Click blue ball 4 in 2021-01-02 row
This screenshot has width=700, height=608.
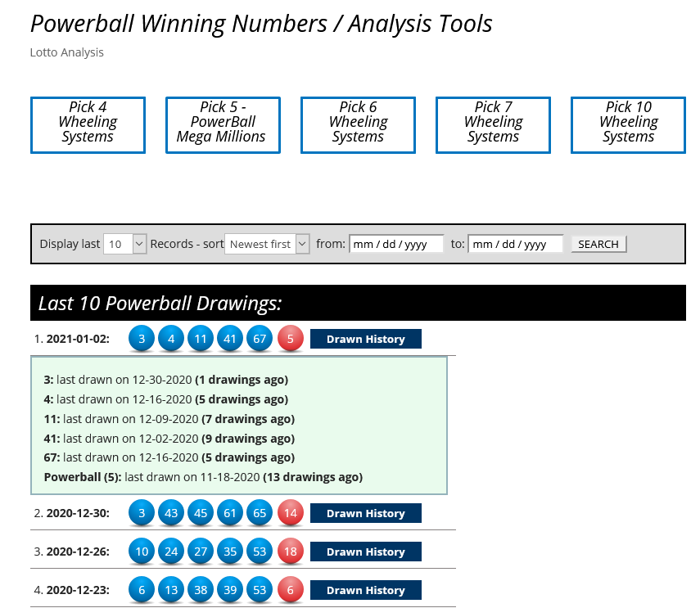(x=171, y=339)
